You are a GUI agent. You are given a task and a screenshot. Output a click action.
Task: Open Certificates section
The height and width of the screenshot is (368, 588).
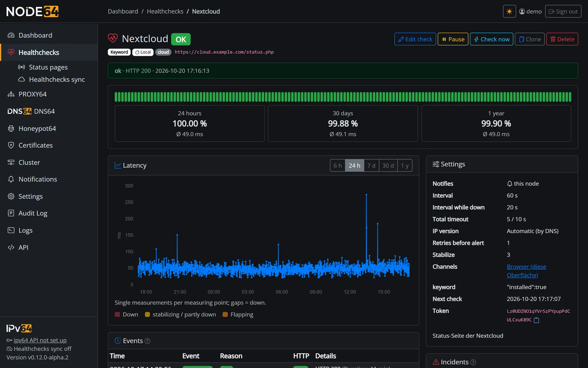click(49, 145)
